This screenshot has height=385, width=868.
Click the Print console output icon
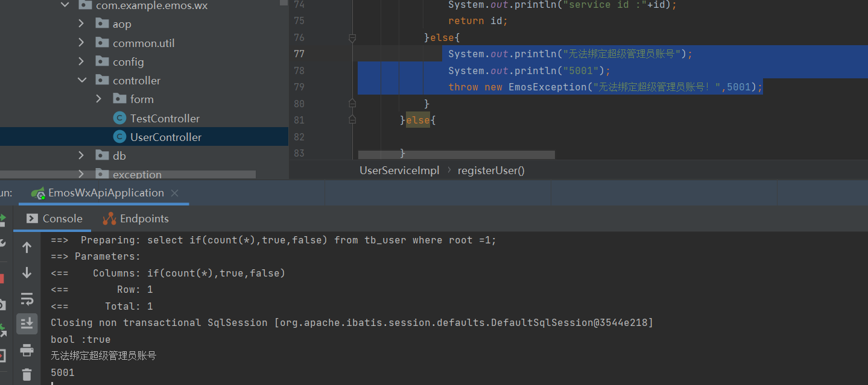pyautogui.click(x=27, y=349)
